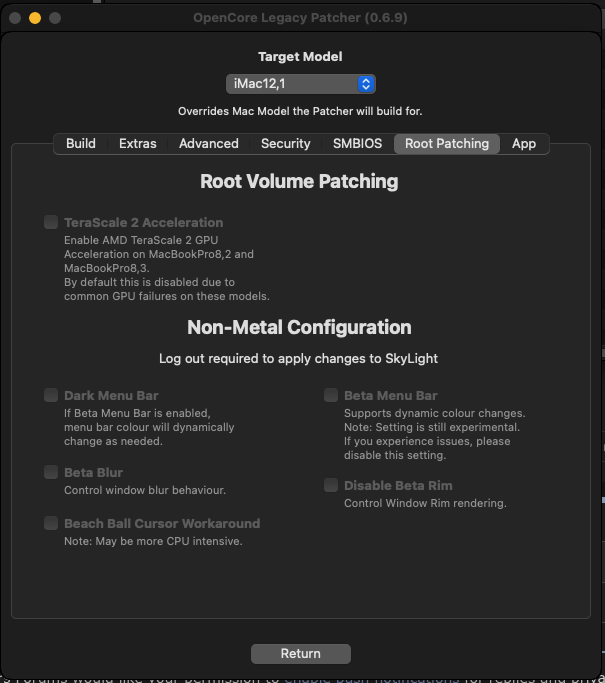Tick the Beach Ball Cursor Workaround checkbox

[51, 523]
